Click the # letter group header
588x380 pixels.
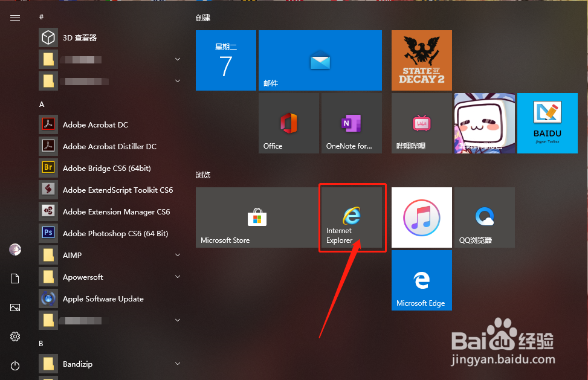click(41, 17)
